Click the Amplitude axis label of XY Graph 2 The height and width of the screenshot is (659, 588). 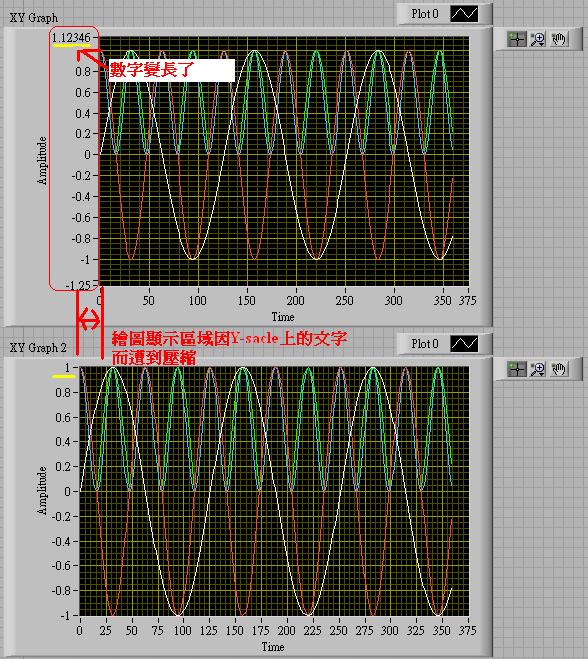click(42, 490)
